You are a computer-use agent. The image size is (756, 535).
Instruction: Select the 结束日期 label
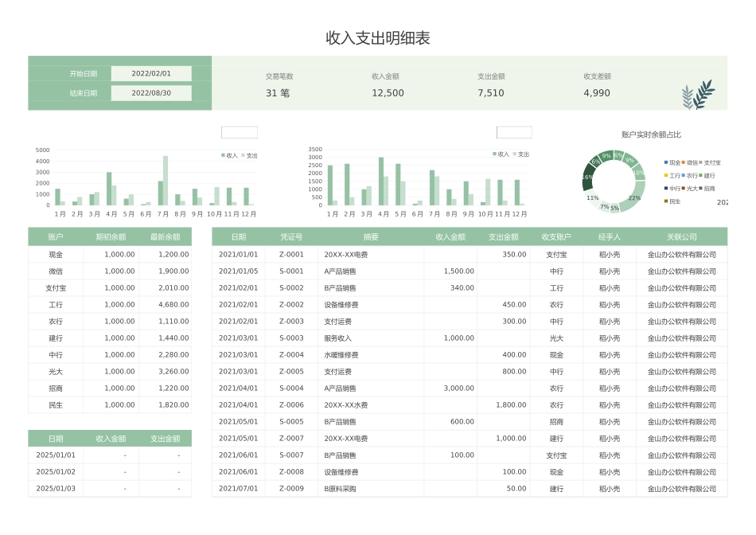pos(84,93)
